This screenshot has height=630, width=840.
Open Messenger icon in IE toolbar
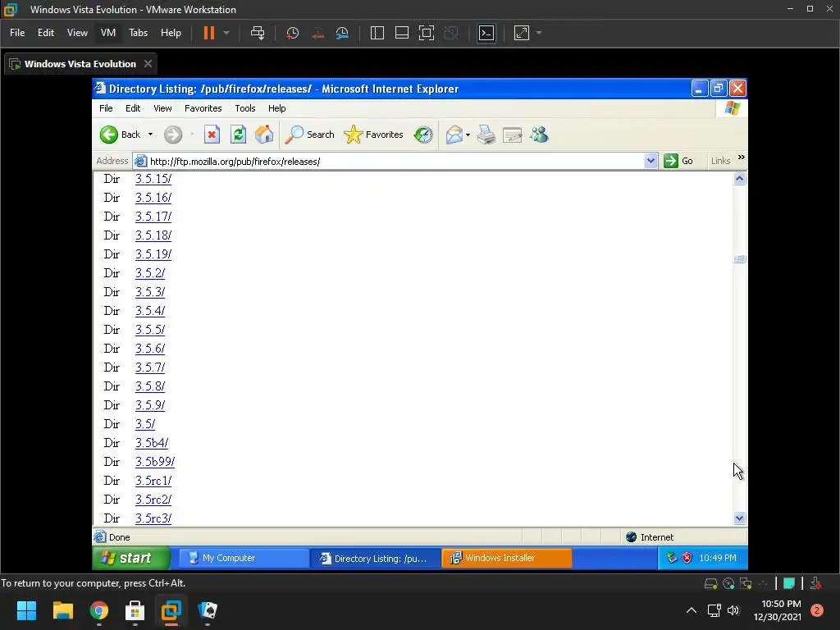coord(539,135)
